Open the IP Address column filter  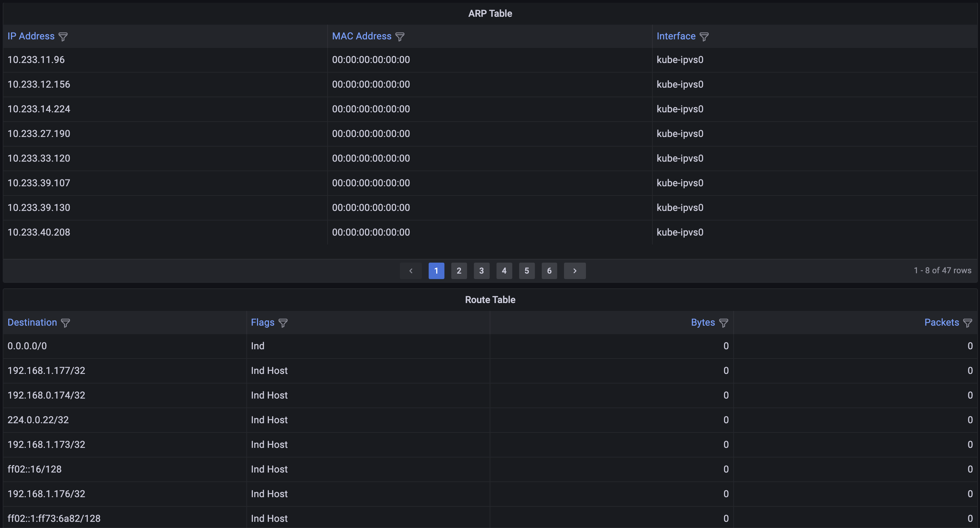63,37
